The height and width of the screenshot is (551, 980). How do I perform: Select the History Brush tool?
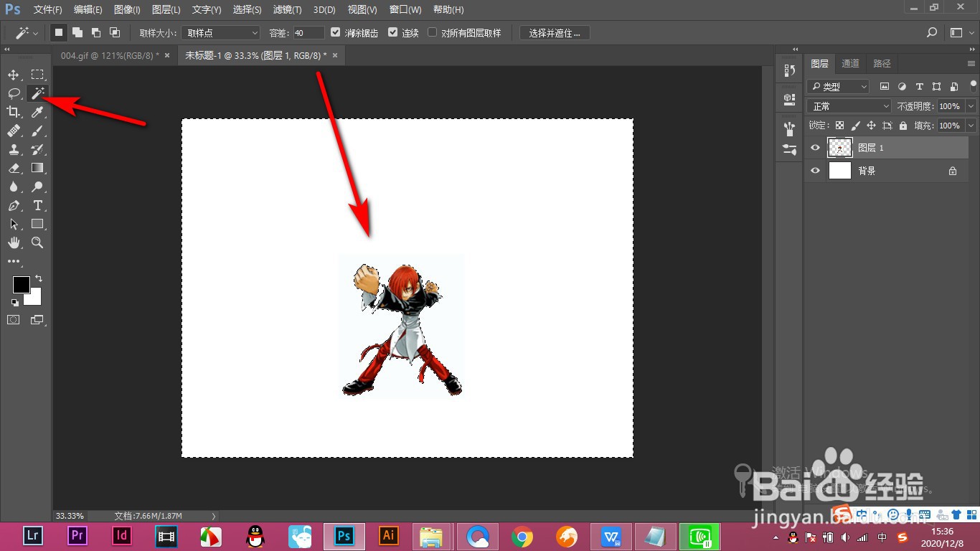pyautogui.click(x=37, y=149)
